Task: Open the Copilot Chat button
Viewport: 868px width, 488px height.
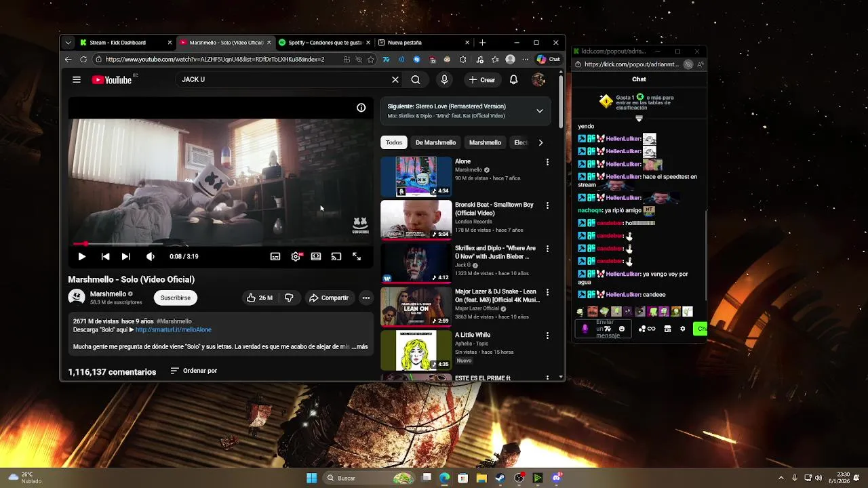Action: click(548, 60)
